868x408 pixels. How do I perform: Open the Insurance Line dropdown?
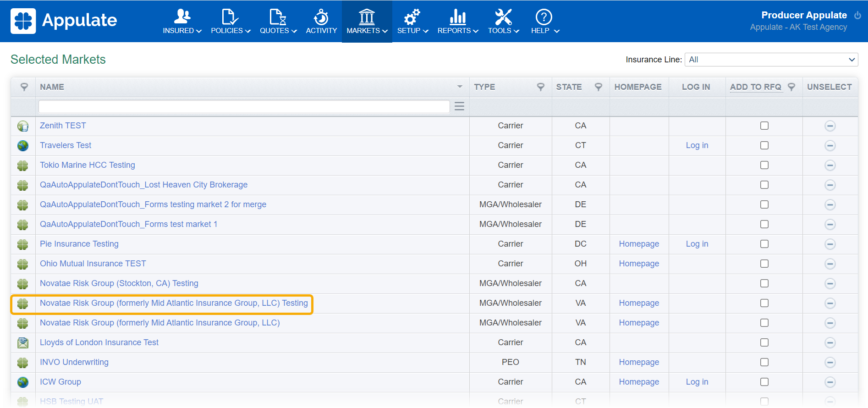[x=771, y=60]
